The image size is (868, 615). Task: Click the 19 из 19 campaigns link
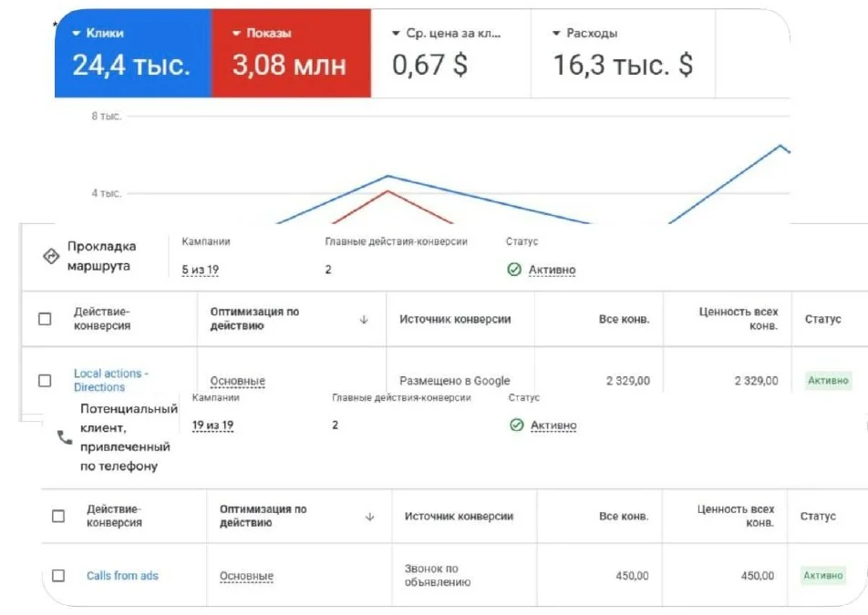click(212, 425)
